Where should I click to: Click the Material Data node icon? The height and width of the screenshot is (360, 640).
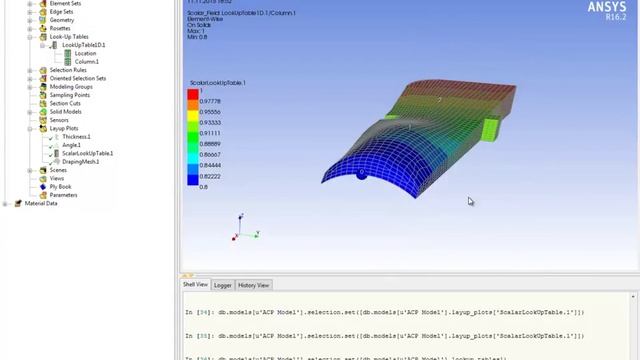tap(18, 203)
